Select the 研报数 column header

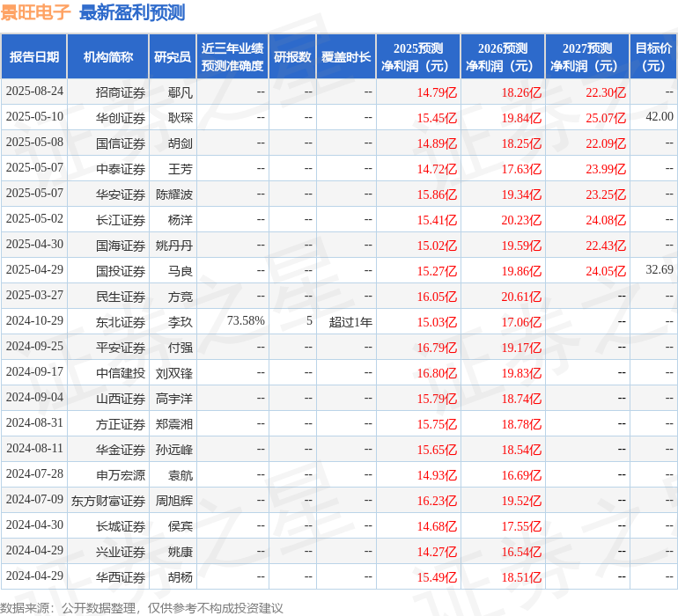(292, 57)
